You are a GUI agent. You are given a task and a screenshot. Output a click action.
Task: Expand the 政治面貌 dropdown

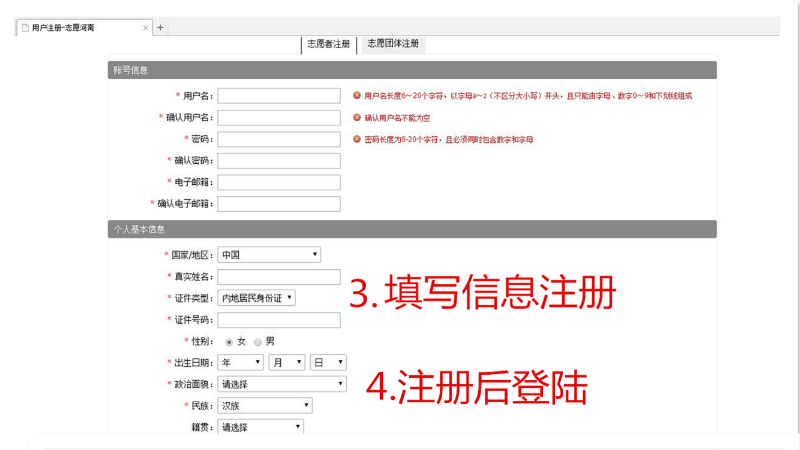coord(282,384)
